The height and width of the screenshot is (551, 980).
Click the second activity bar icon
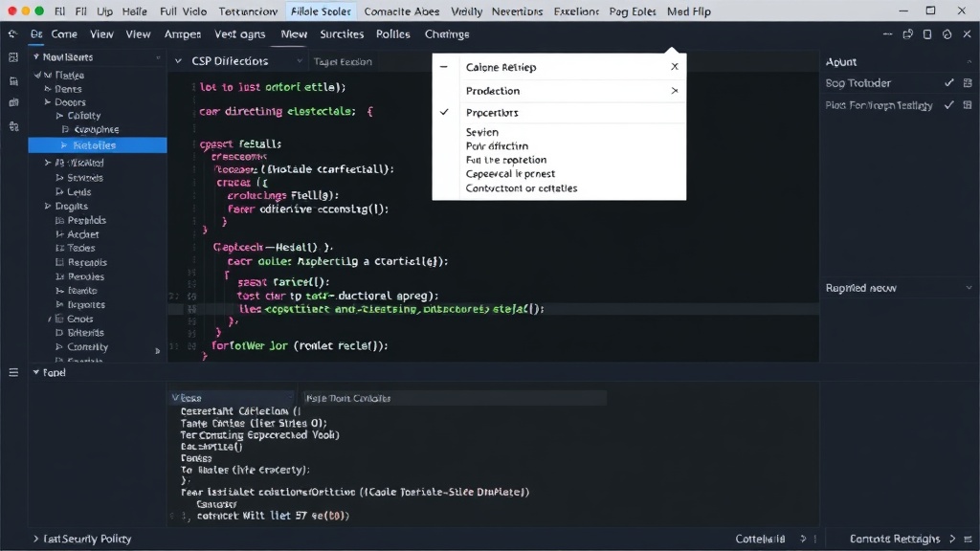pos(13,81)
